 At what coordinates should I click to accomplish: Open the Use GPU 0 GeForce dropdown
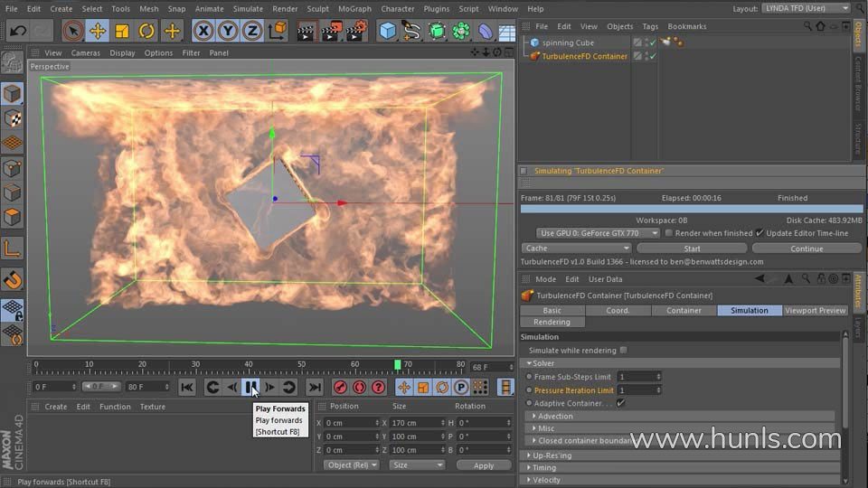[x=598, y=233]
